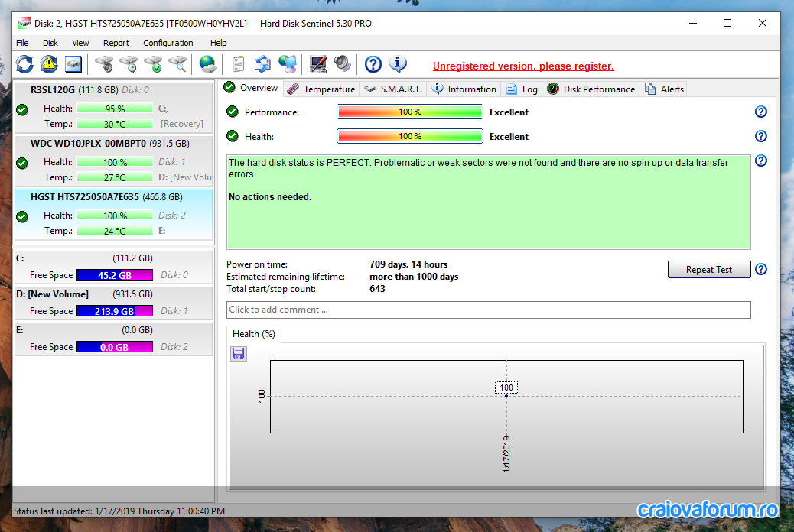Select the D: [New Volume] partition label
The image size is (794, 532).
click(52, 294)
